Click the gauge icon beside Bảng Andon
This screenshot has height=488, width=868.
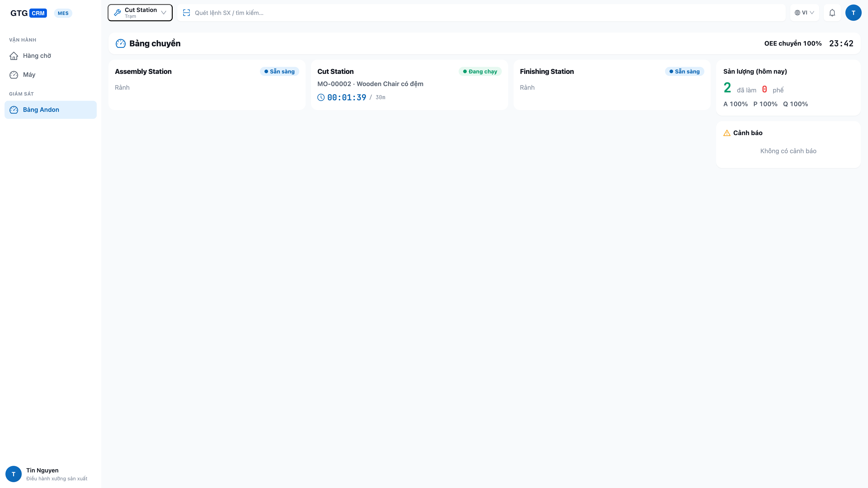click(14, 110)
